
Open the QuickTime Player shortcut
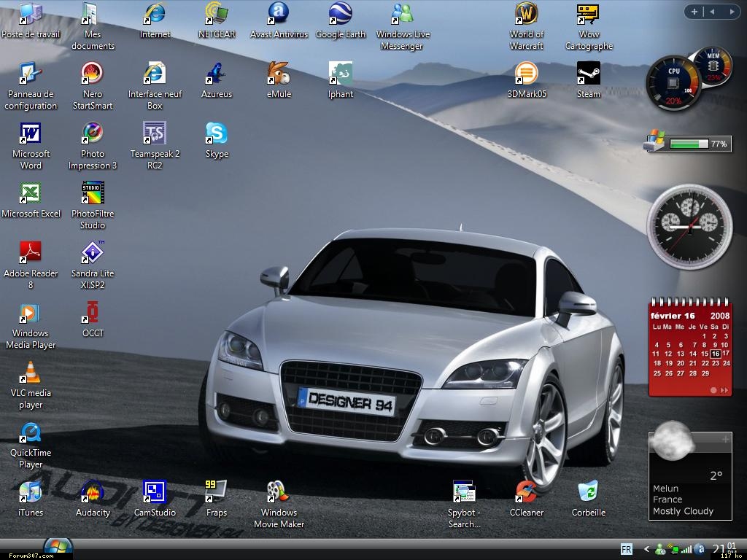[x=31, y=432]
